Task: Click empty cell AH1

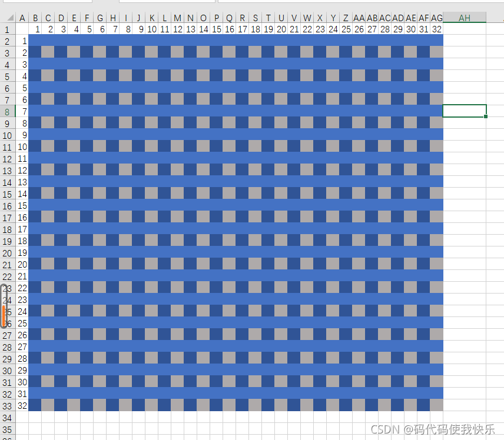Action: (x=465, y=29)
